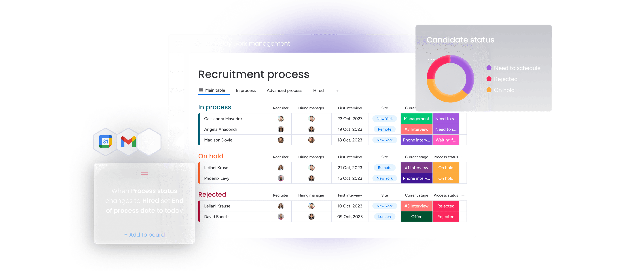Click the Candidate status donut chart
This screenshot has width=644, height=275.
450,78
